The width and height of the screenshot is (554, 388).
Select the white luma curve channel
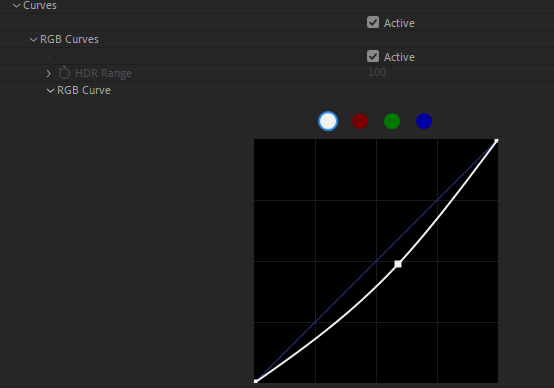click(328, 121)
